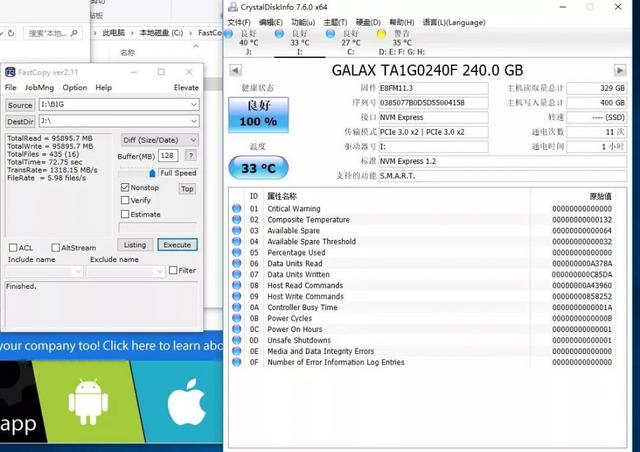Select the yellow caution D: E: F: G: H: disk icon
The width and height of the screenshot is (640, 452).
381,34
